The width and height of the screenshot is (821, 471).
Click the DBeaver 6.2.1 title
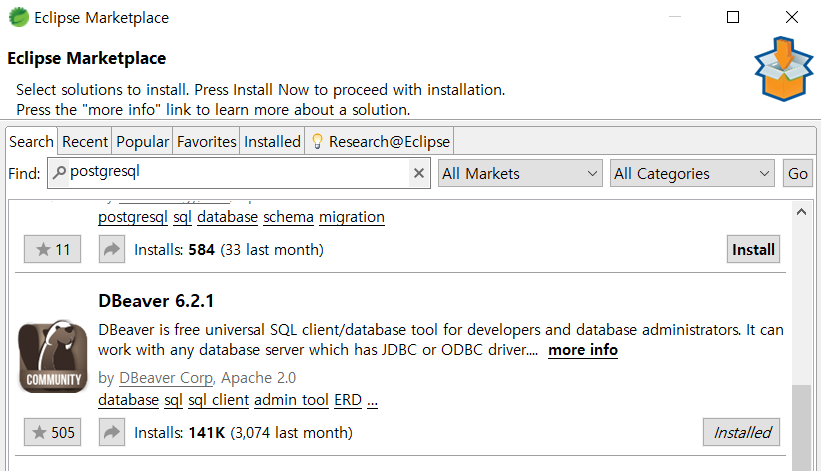[156, 301]
